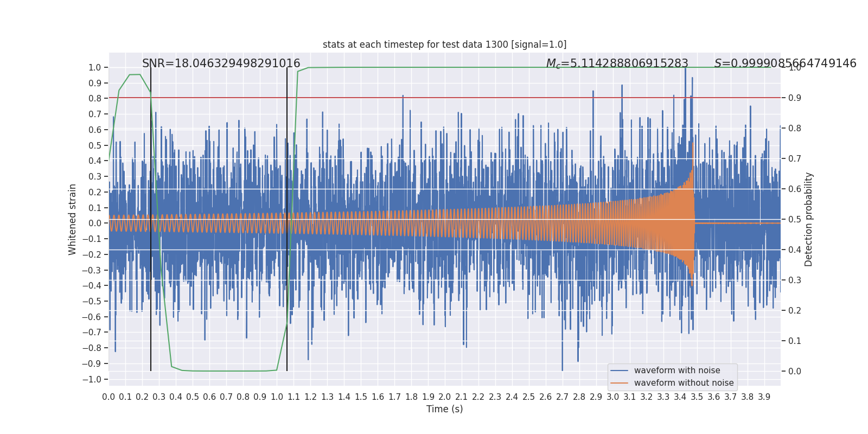Select the "waveform without noise" legend label

click(x=684, y=383)
